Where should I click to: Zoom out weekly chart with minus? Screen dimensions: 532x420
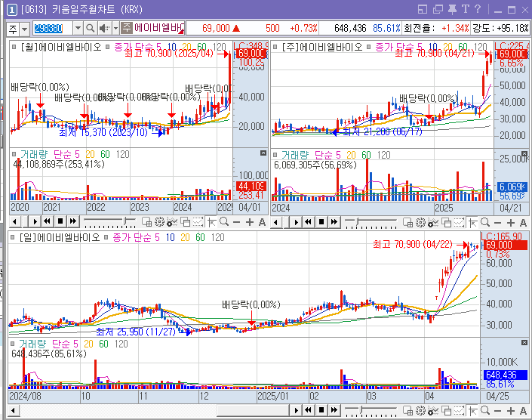click(x=498, y=223)
